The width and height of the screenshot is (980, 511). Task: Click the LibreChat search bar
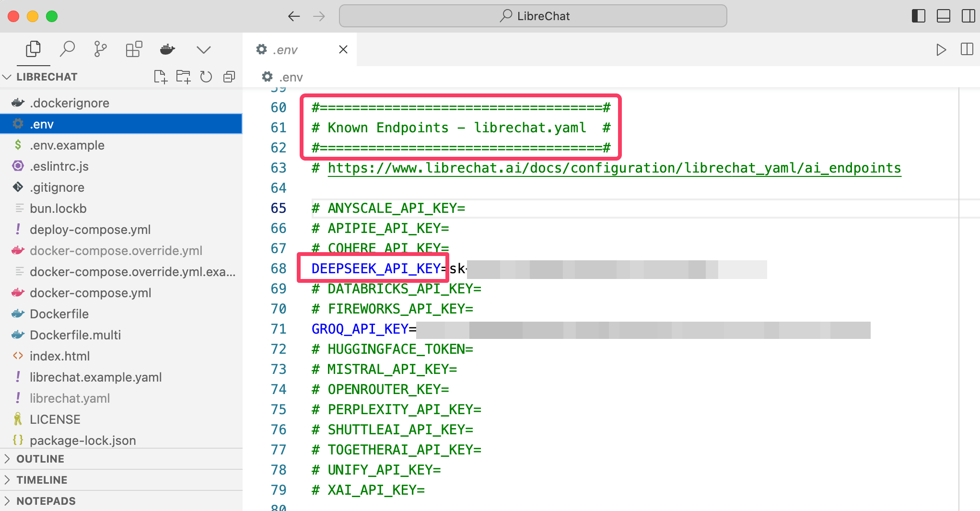point(533,16)
